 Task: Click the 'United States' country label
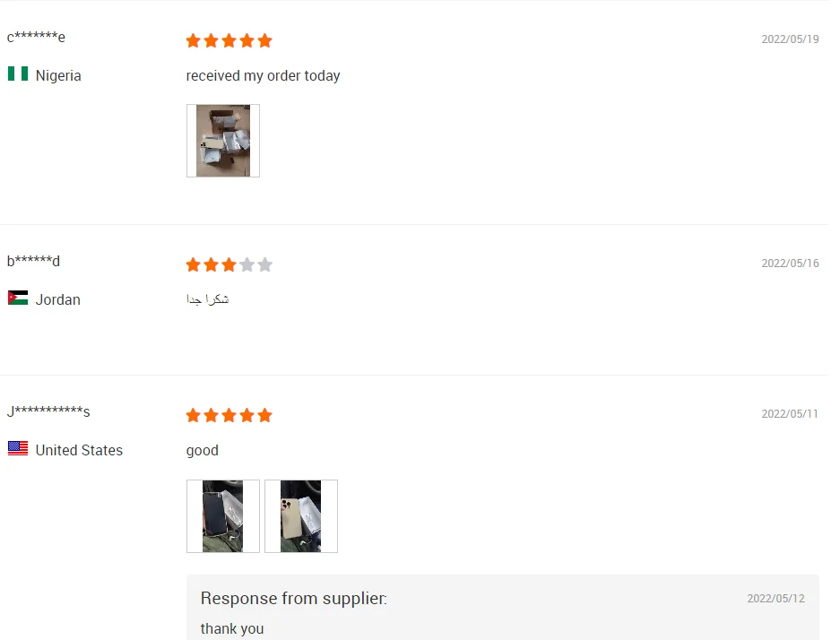click(x=79, y=450)
